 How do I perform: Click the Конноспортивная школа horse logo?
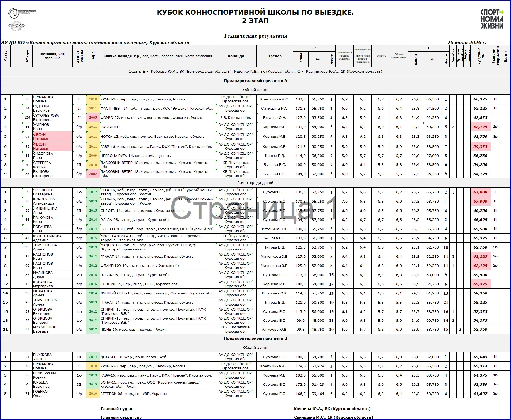pyautogui.click(x=22, y=13)
